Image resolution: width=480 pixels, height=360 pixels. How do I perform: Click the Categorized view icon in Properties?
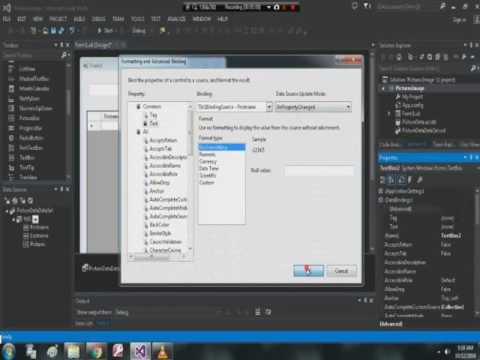point(383,180)
